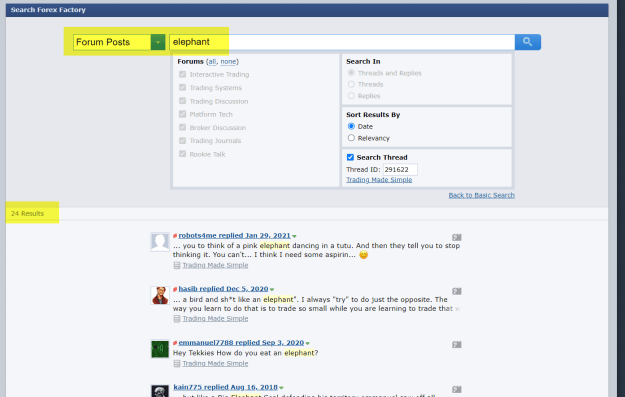
Task: Toggle Platform Tech checkbox
Action: point(183,114)
